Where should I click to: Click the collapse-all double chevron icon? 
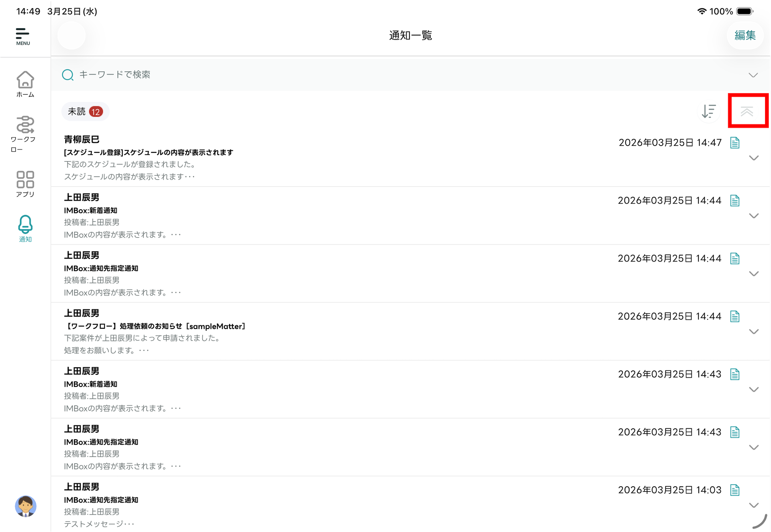pyautogui.click(x=747, y=111)
